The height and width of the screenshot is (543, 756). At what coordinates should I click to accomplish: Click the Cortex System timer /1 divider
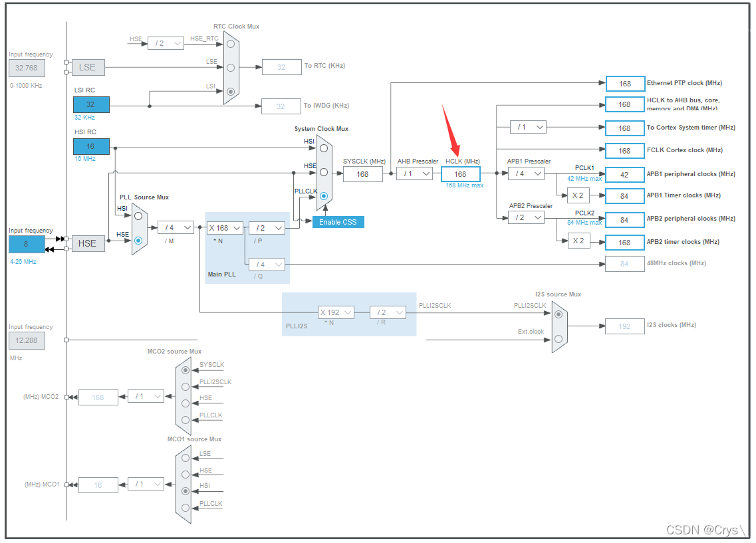527,127
